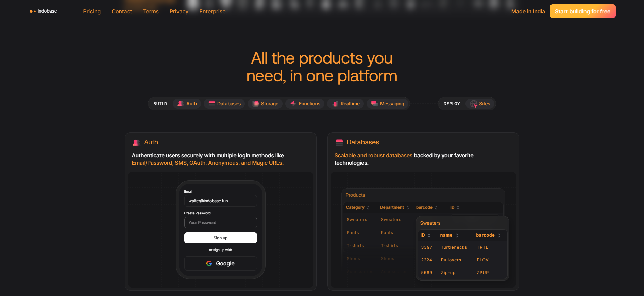Click the Sweaters panel title
Image resolution: width=644 pixels, height=296 pixels.
click(430, 223)
